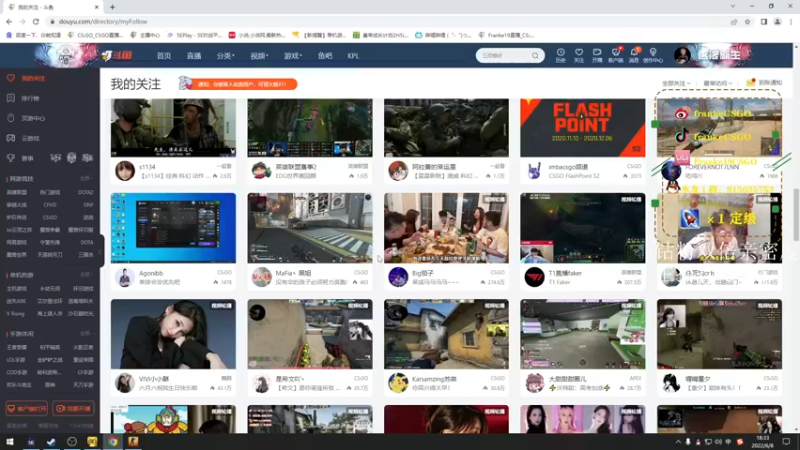Expand 全部 next to 手游休闲 section

[x=86, y=333]
